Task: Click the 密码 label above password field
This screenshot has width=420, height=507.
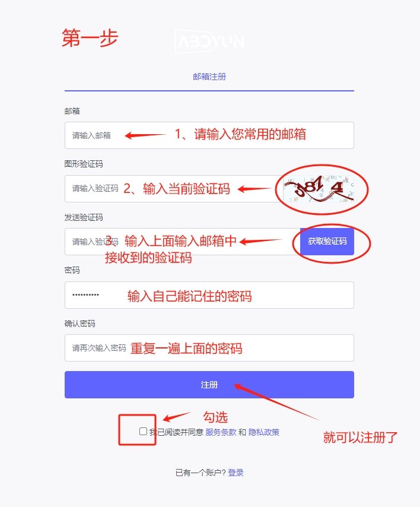Action: pyautogui.click(x=72, y=270)
